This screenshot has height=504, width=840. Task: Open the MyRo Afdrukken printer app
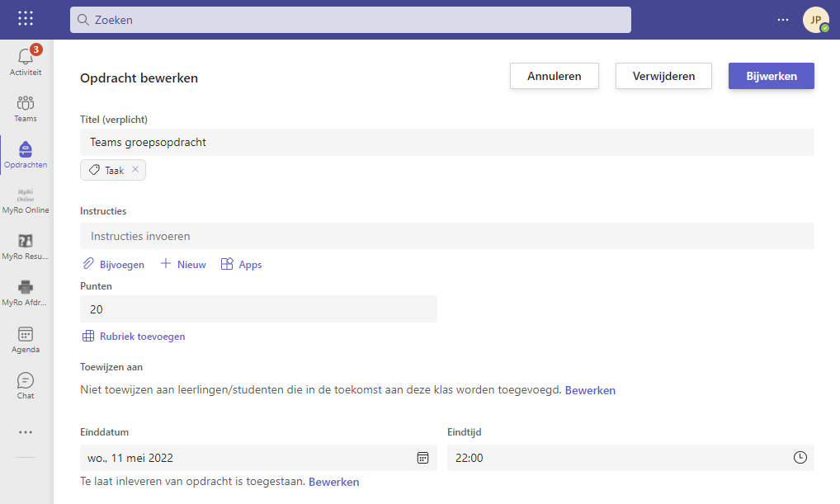pyautogui.click(x=26, y=293)
